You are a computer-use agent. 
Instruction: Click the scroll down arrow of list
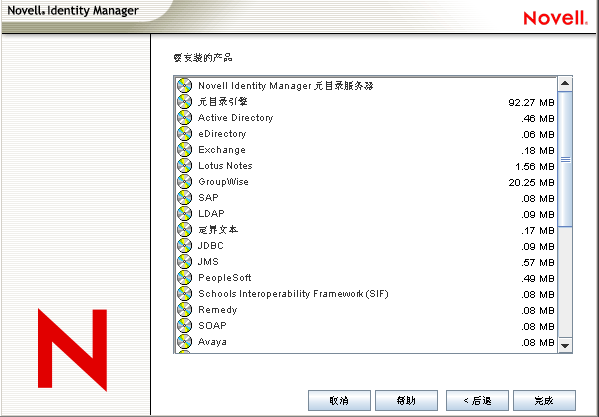[565, 345]
